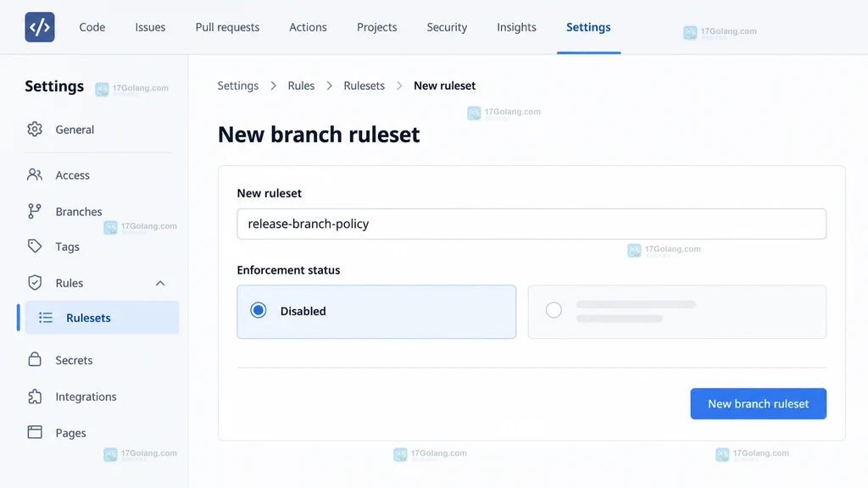The image size is (868, 488).
Task: Click chevron after Settings in breadcrumb
Action: [x=274, y=86]
